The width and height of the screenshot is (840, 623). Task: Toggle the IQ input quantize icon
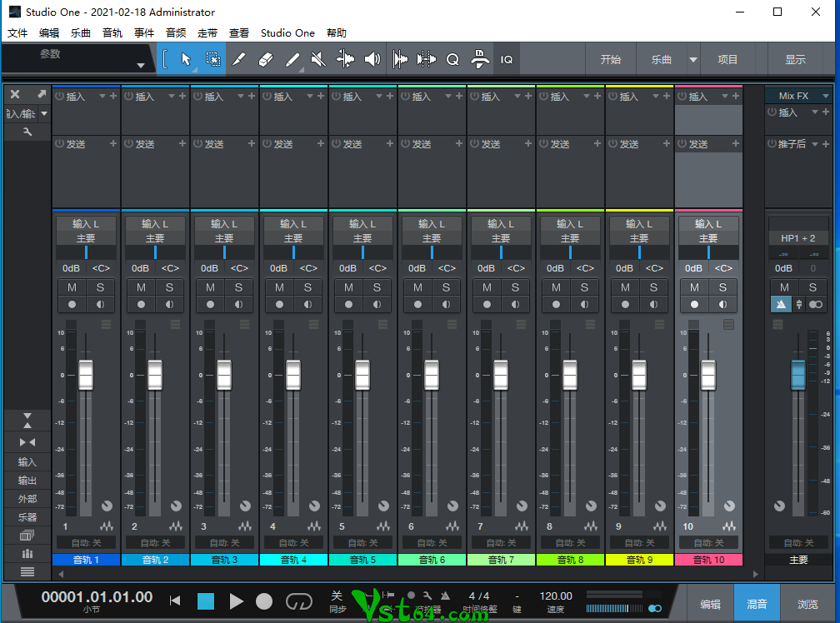tap(507, 59)
